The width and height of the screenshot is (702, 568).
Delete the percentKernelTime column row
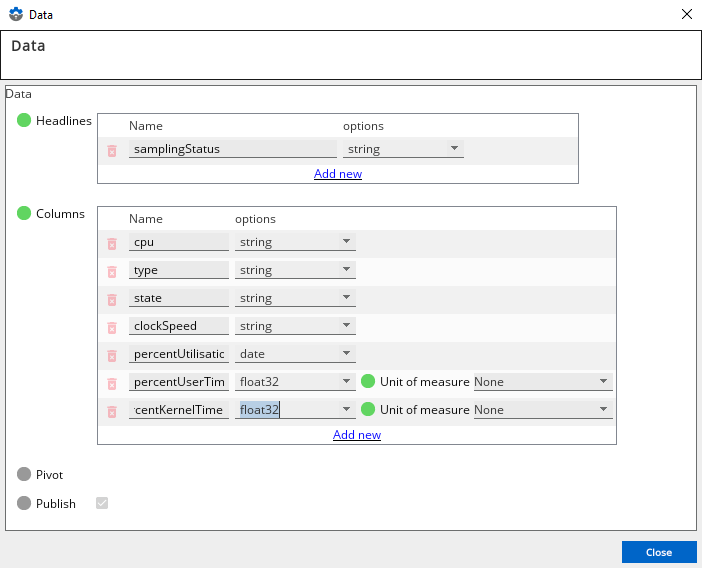coord(112,411)
